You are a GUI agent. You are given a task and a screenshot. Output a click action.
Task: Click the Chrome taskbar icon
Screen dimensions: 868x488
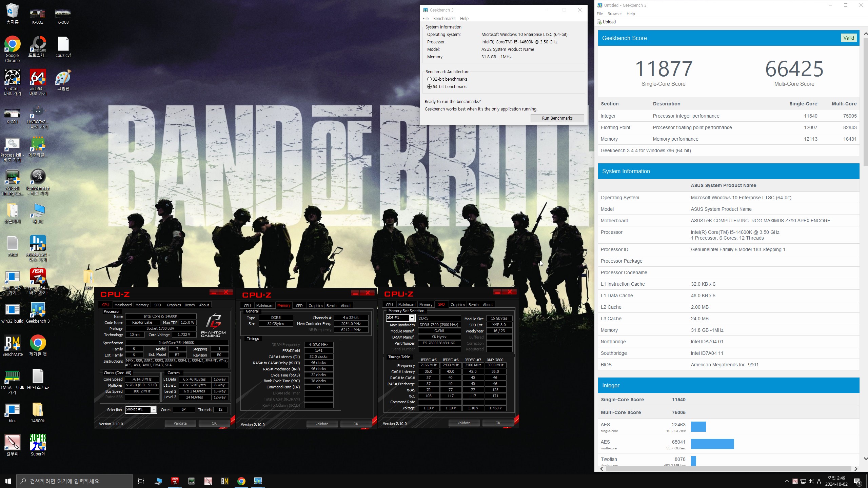coord(241,481)
